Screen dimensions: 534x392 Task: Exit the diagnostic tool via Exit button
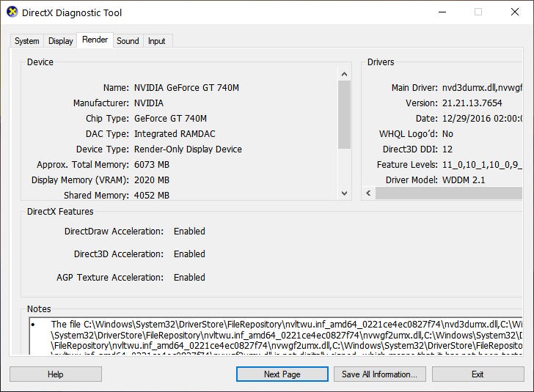coord(478,374)
